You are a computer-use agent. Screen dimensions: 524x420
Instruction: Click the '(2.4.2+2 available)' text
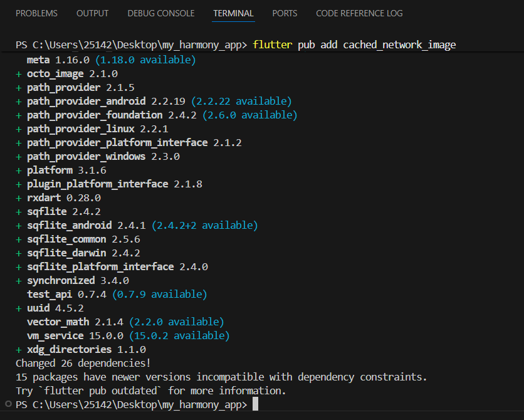point(204,226)
